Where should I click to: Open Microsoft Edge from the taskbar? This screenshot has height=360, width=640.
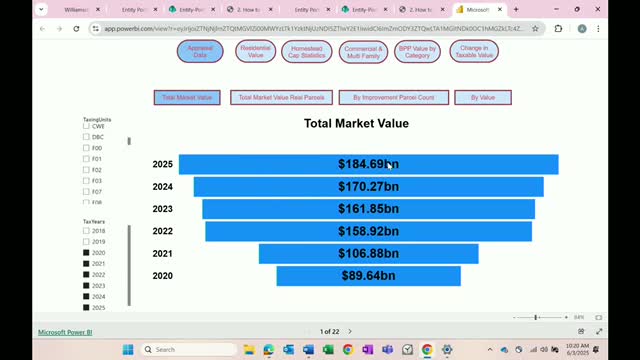click(269, 349)
